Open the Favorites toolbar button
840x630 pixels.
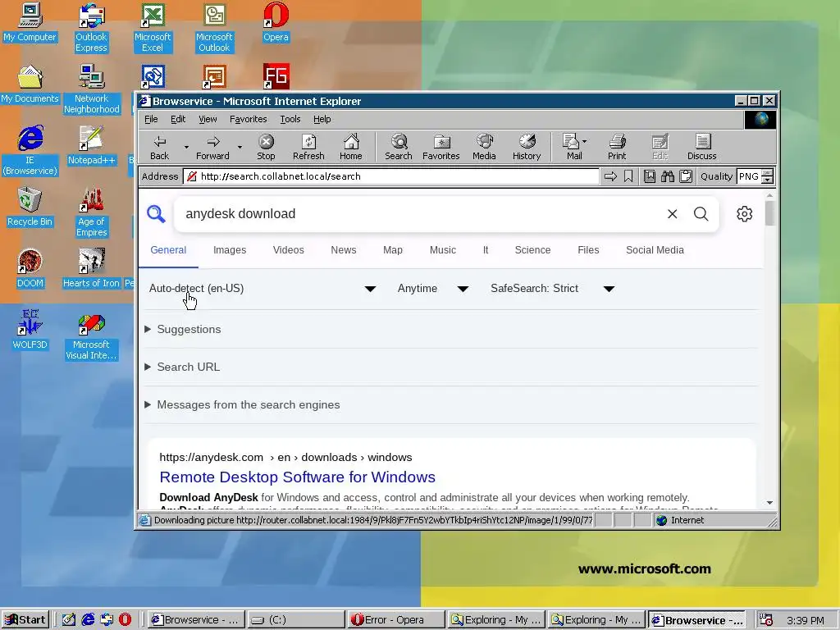[441, 147]
